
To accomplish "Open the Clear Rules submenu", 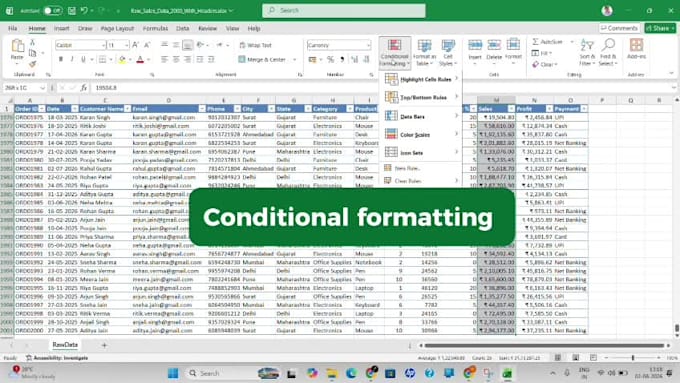I will [421, 180].
